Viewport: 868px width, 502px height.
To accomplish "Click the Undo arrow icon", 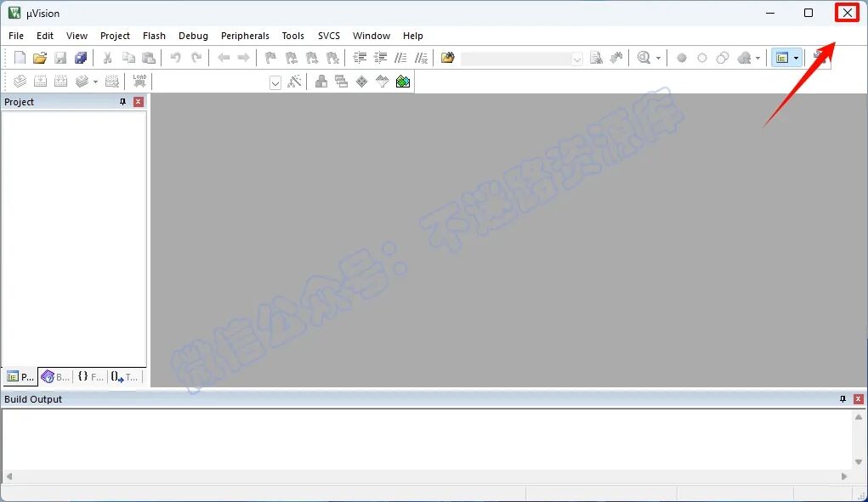I will tap(175, 58).
